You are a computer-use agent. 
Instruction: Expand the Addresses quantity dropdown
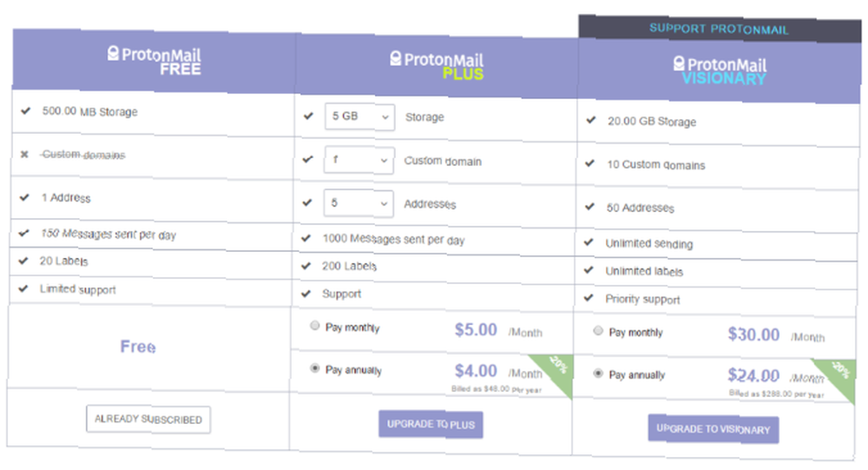click(x=358, y=203)
